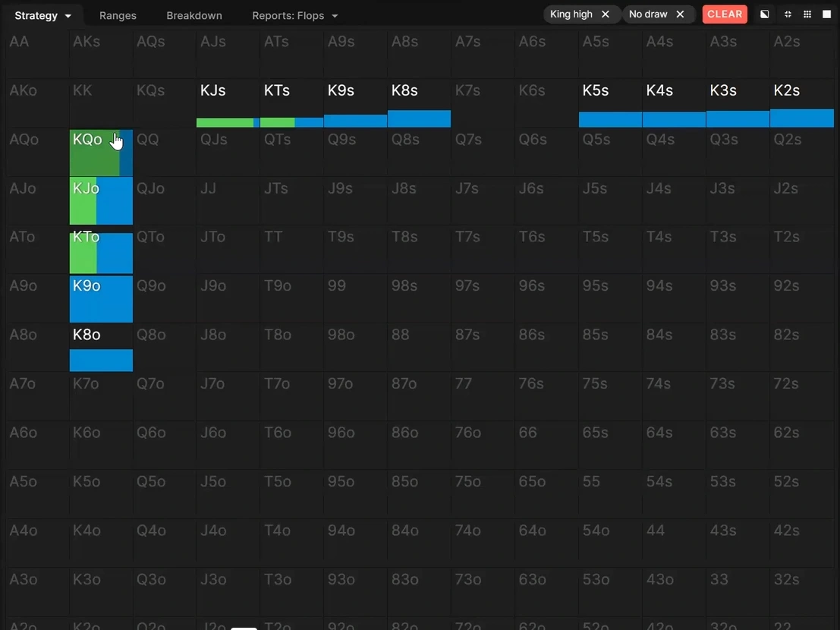The height and width of the screenshot is (630, 840).
Task: Pick the Q2s hand cell
Action: click(x=802, y=153)
